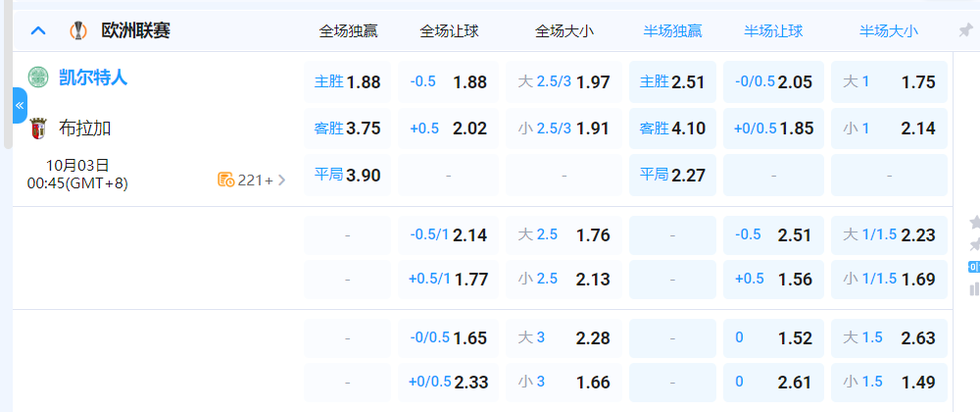Open the 凯尔特人 team link
980x412 pixels.
pos(93,77)
